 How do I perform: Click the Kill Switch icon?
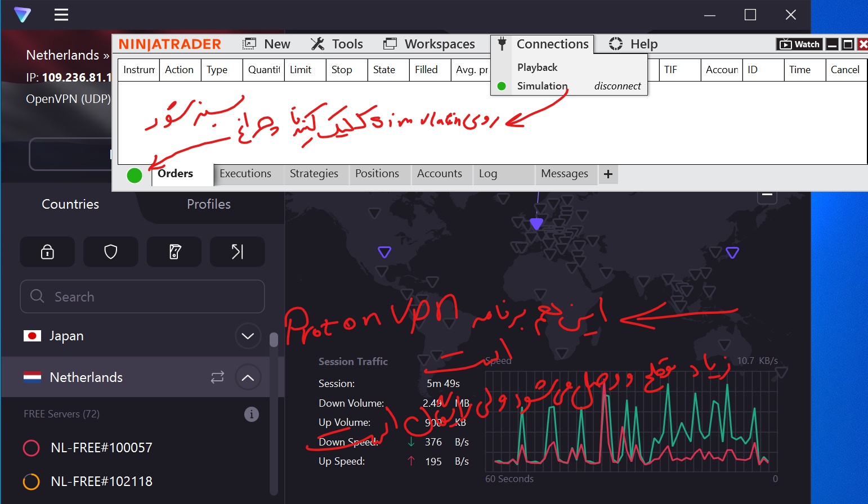click(x=175, y=251)
